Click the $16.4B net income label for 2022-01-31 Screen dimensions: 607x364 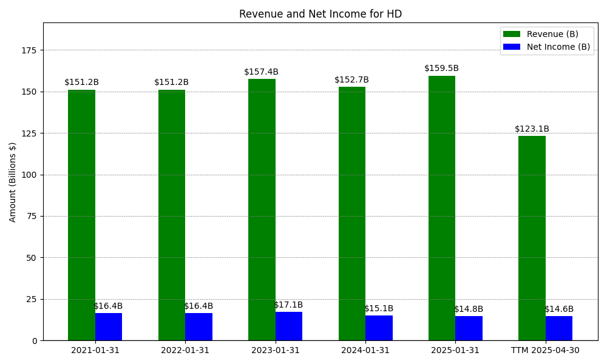[198, 306]
